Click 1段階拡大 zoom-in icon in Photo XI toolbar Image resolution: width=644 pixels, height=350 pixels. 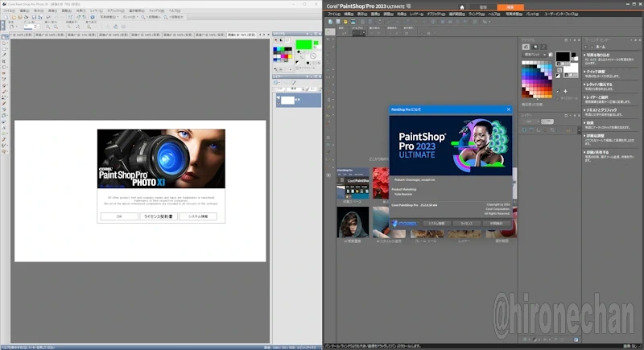(174, 17)
